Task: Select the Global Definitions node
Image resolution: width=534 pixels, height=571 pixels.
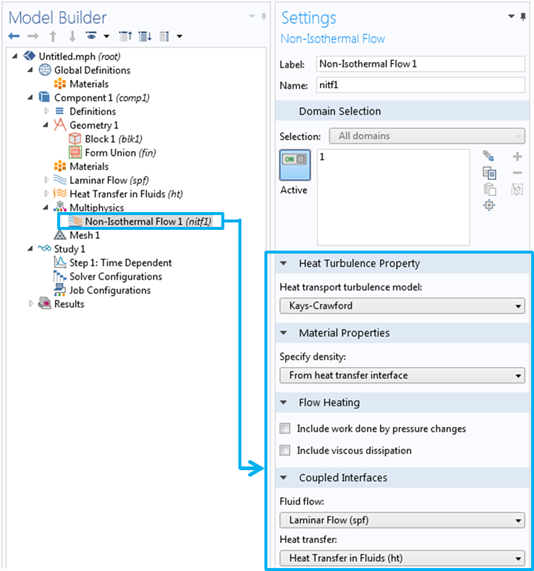Action: coord(92,70)
